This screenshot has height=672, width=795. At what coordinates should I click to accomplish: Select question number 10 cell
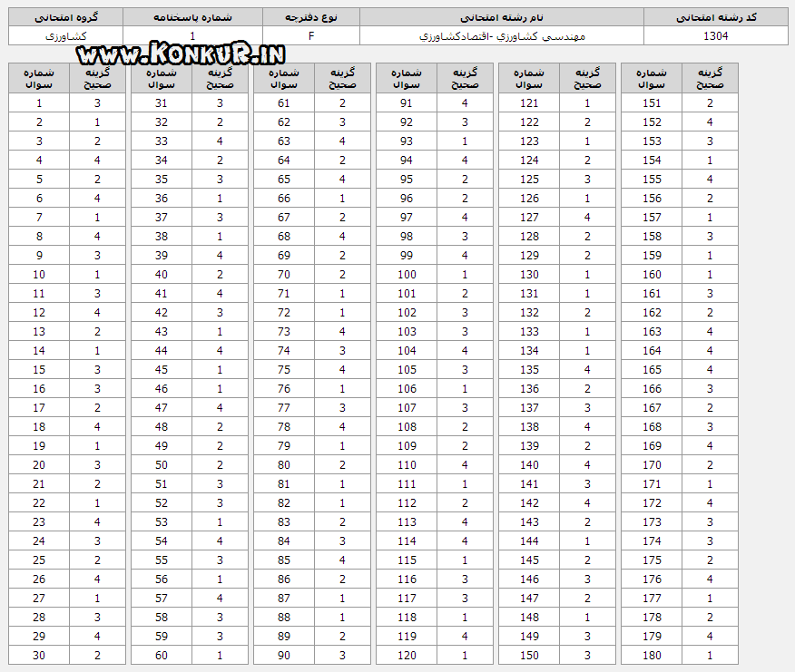39,275
